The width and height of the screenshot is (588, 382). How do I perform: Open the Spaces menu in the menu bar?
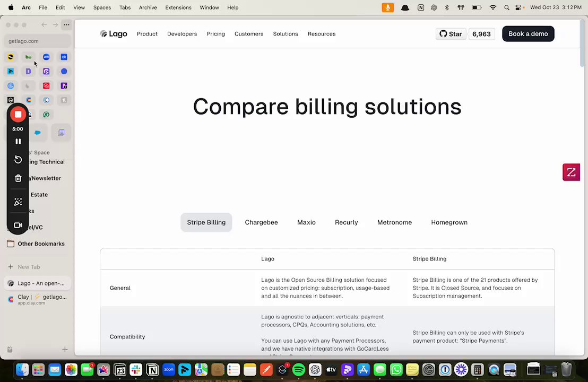coord(102,7)
